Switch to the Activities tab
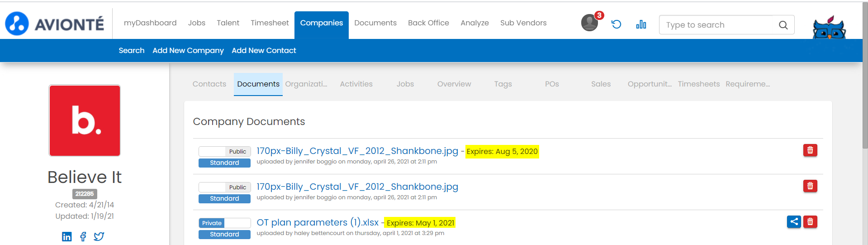This screenshot has width=868, height=245. (x=356, y=84)
